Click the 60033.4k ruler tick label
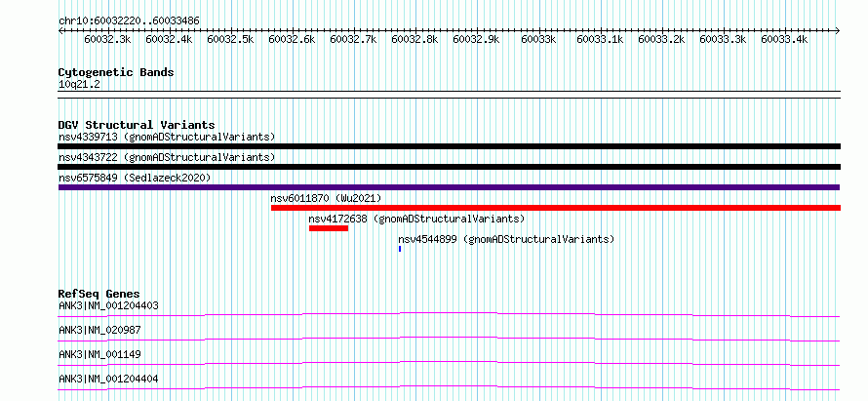 tap(784, 39)
